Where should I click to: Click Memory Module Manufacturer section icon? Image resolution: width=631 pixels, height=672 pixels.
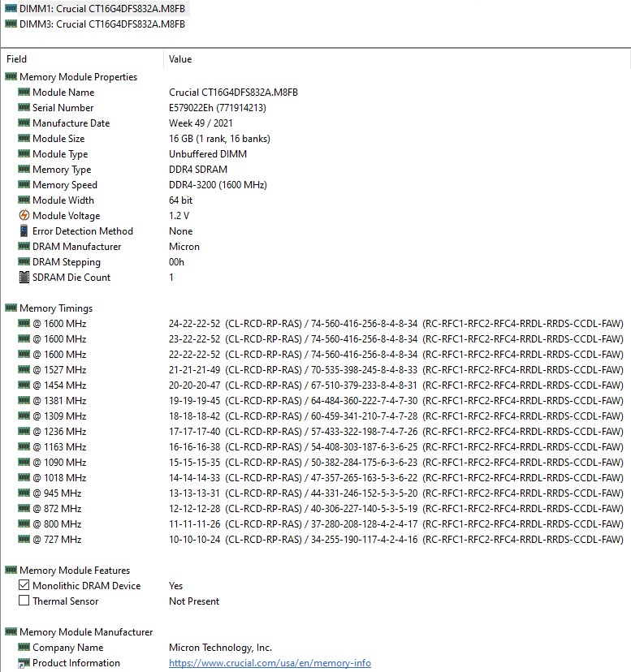(x=11, y=631)
